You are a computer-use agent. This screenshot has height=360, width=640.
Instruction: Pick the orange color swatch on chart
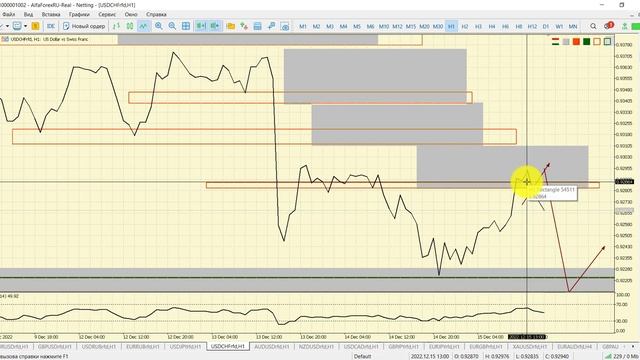coord(576,41)
